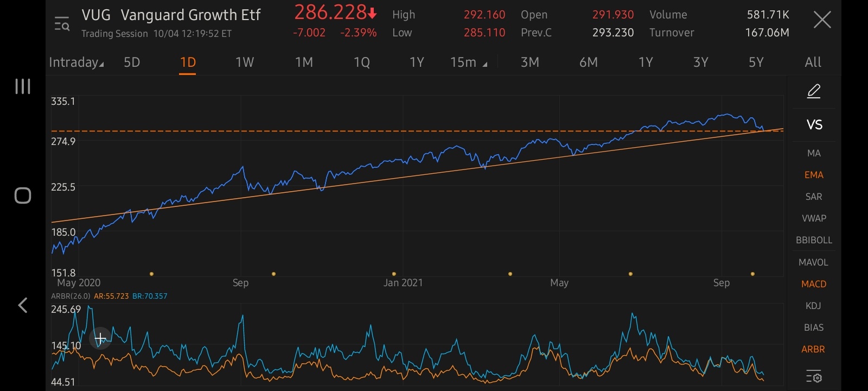Show the All range

click(813, 62)
